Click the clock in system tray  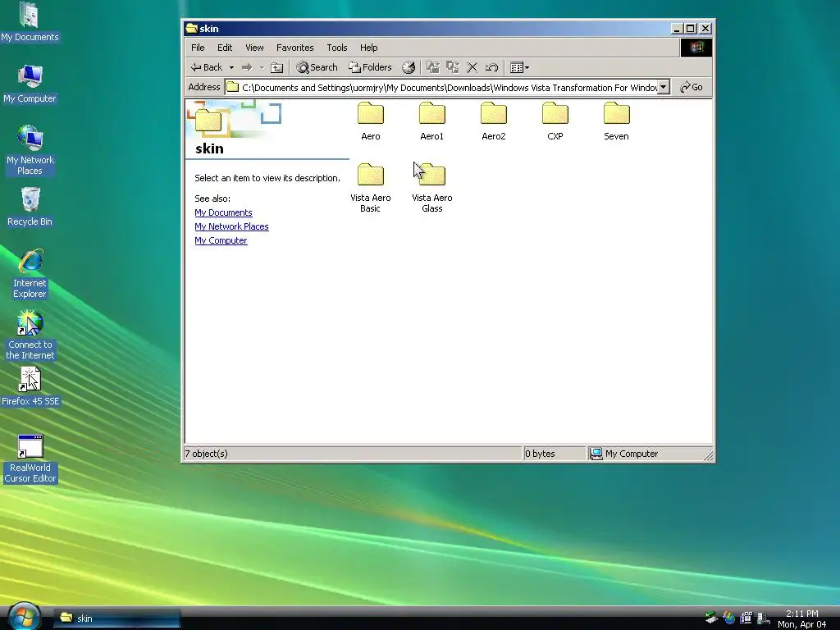802,619
